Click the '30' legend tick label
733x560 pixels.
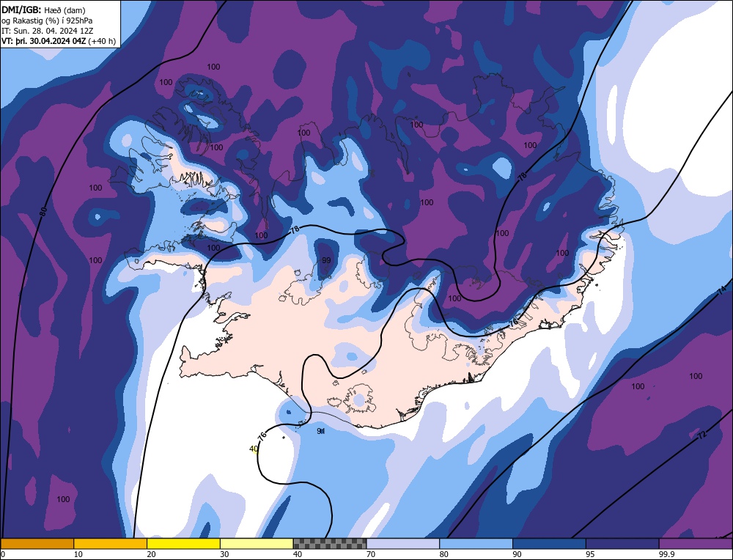click(224, 554)
